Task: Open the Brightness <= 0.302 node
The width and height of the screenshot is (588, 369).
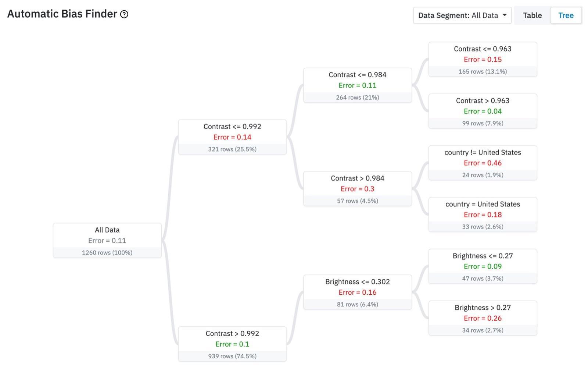Action: point(358,292)
